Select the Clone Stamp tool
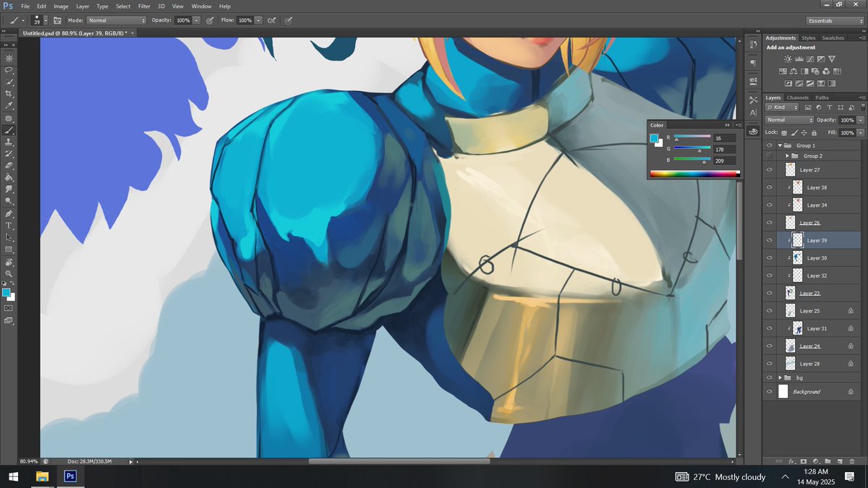Viewport: 868px width, 488px height. coord(9,142)
